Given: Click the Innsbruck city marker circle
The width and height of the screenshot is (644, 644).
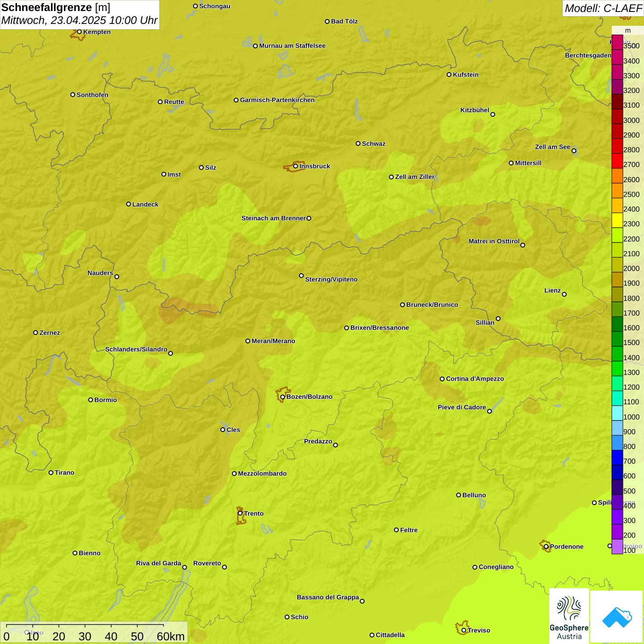Looking at the screenshot, I should coord(296,166).
